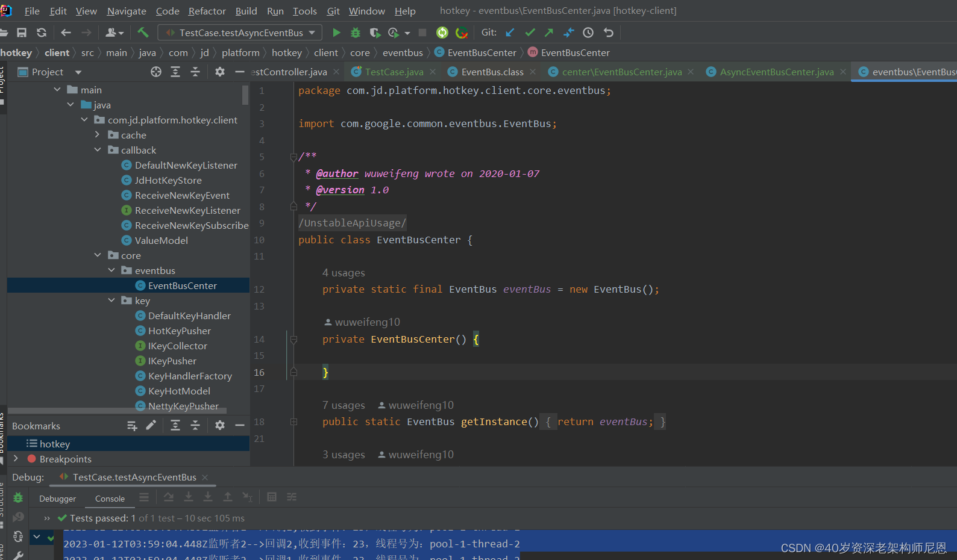Run with Coverage using the shield icon
This screenshot has width=957, height=560.
(375, 33)
